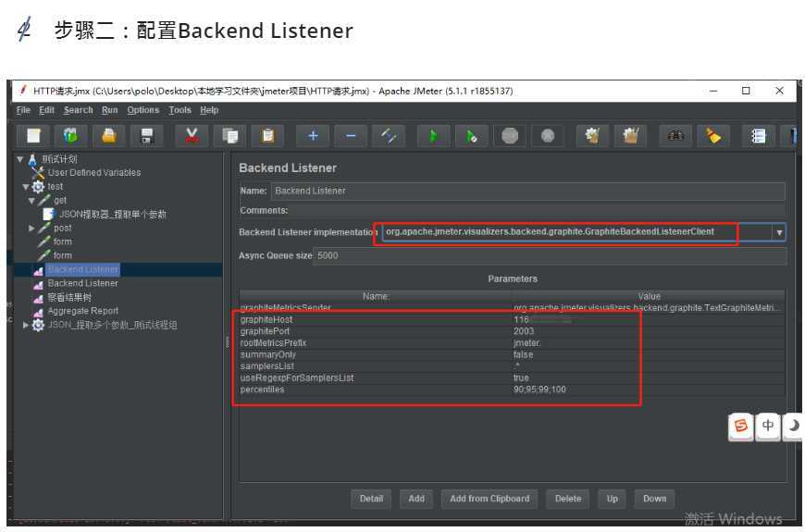The height and width of the screenshot is (532, 805).
Task: Collapse the test thread group node
Action: pyautogui.click(x=26, y=187)
